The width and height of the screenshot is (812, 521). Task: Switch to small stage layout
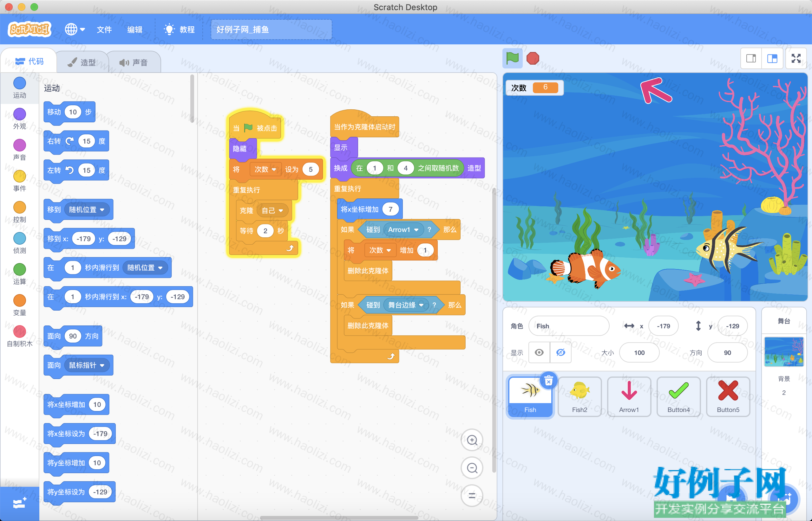point(751,59)
